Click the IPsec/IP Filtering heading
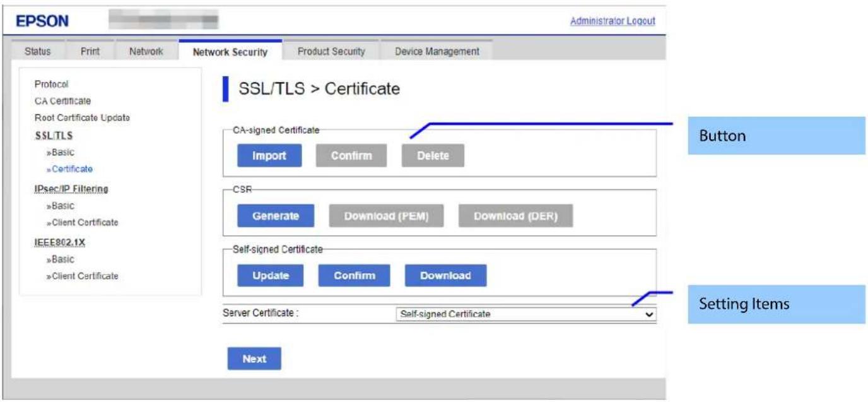Image resolution: width=868 pixels, height=402 pixels. [71, 189]
